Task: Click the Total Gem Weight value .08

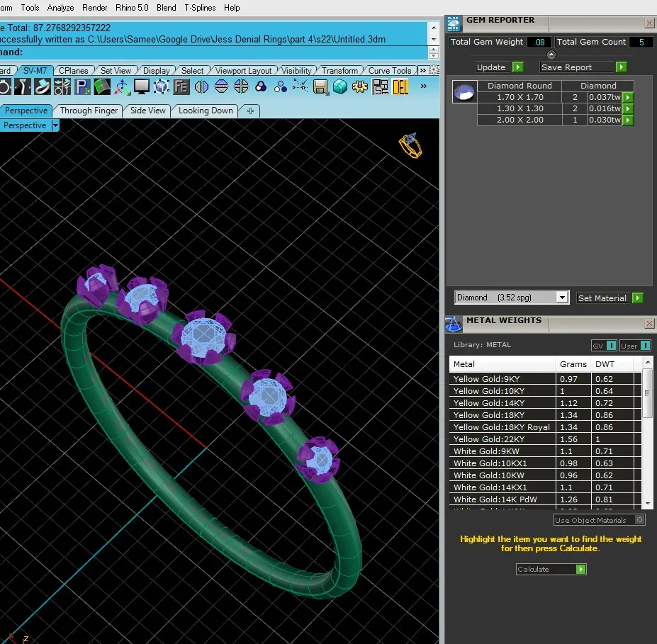Action: (x=539, y=42)
